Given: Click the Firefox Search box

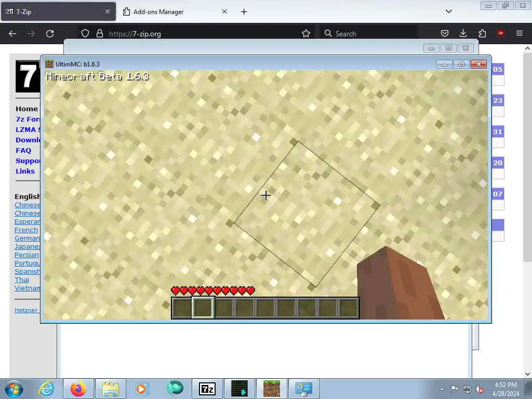Looking at the screenshot, I should click(x=368, y=34).
